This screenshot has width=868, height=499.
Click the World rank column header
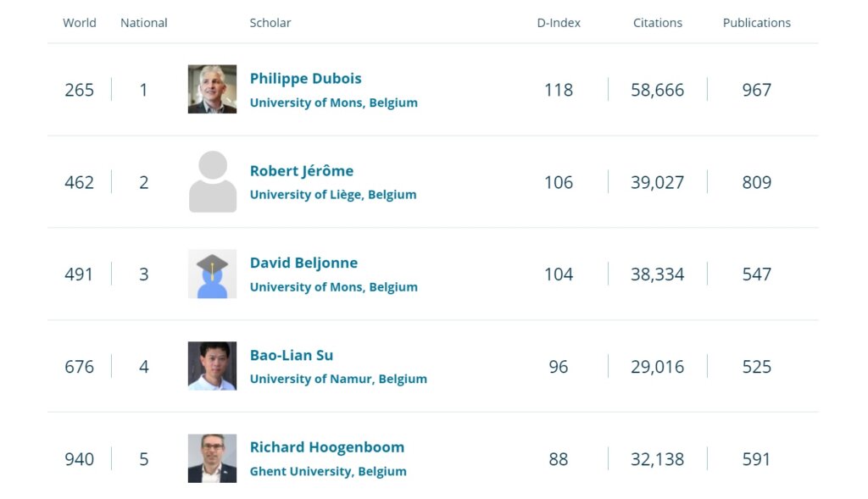click(79, 23)
